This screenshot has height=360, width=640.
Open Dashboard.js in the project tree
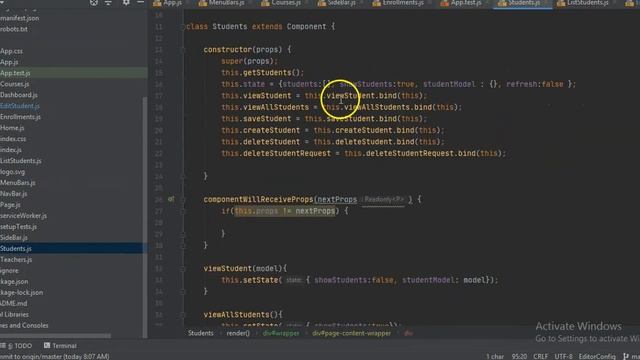click(19, 94)
